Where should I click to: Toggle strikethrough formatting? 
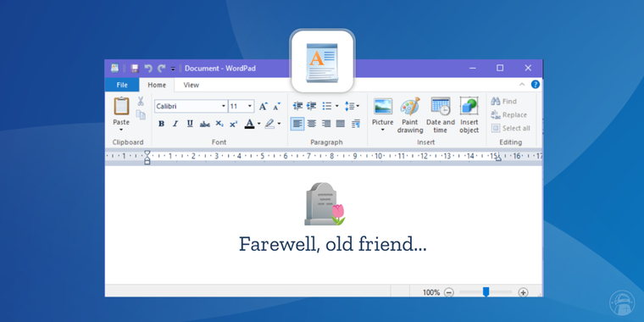click(204, 124)
